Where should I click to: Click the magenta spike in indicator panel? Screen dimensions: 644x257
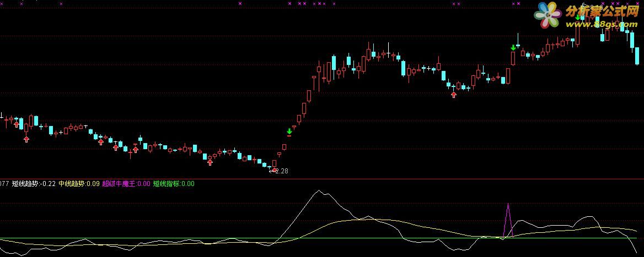(508, 220)
